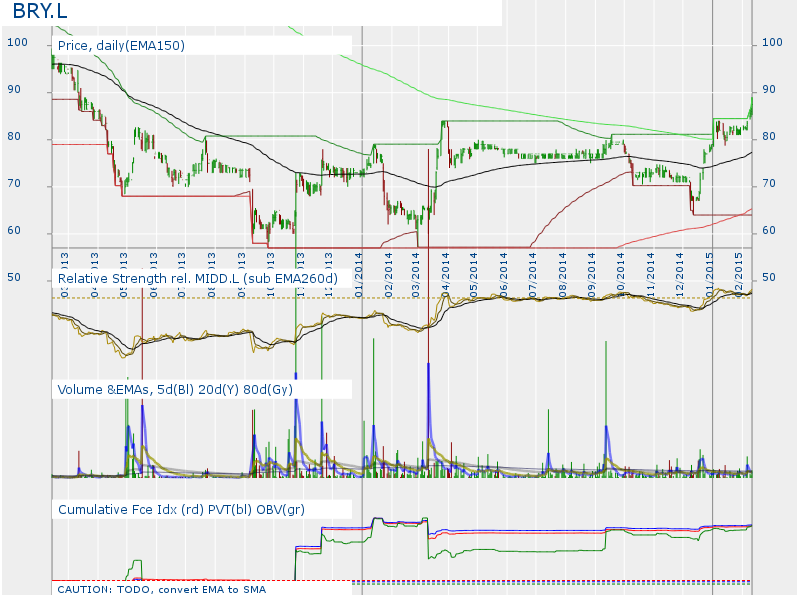The width and height of the screenshot is (797, 595).
Task: Click the left axis value 60
Action: click(14, 230)
